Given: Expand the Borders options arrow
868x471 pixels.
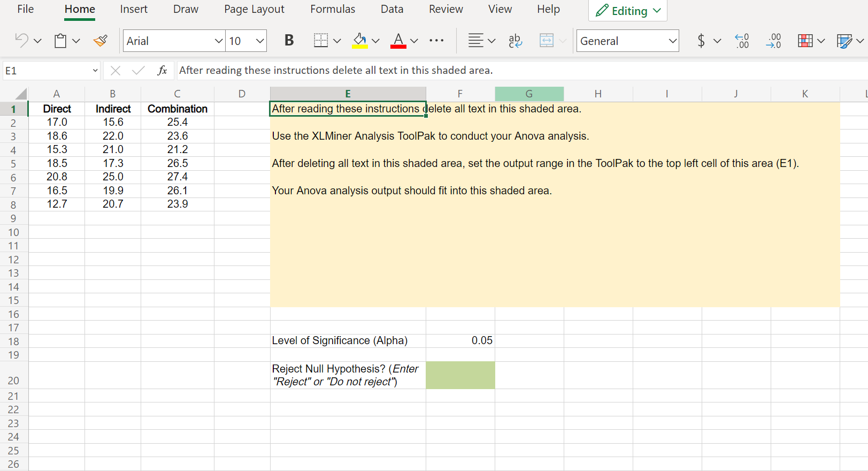Looking at the screenshot, I should (337, 41).
